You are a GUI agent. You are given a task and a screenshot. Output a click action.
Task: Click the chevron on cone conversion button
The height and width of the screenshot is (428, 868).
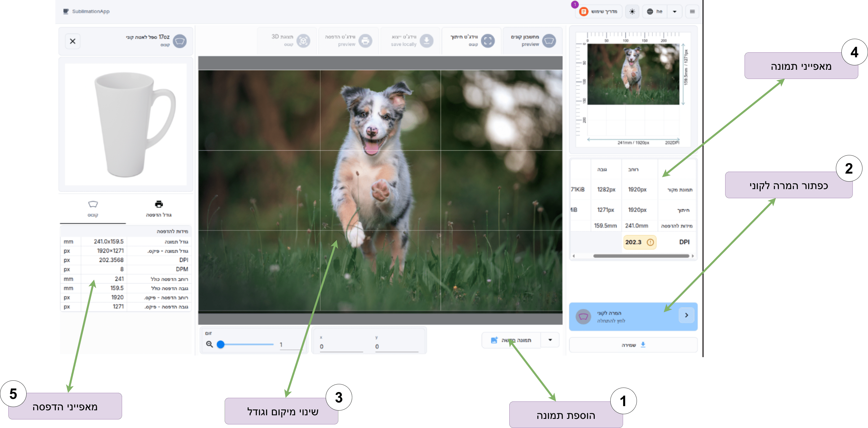point(686,315)
